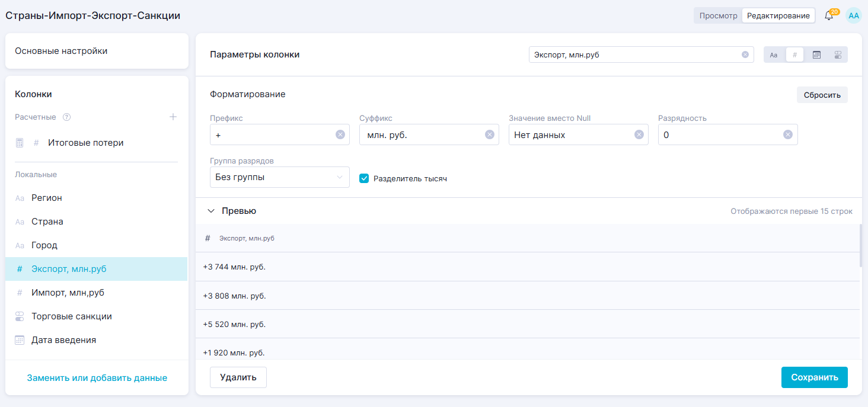This screenshot has width=868, height=407.
Task: Click the Сохранить button
Action: click(814, 377)
